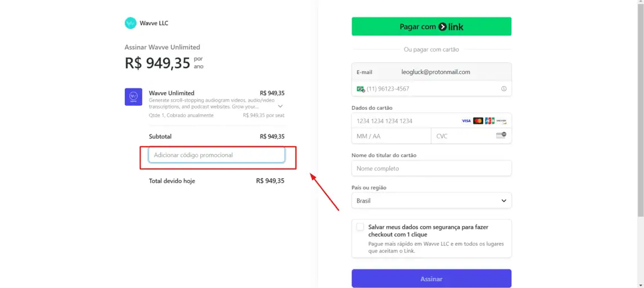Click the cardholder name field
Viewport: 644px width, 288px height.
coord(431,168)
